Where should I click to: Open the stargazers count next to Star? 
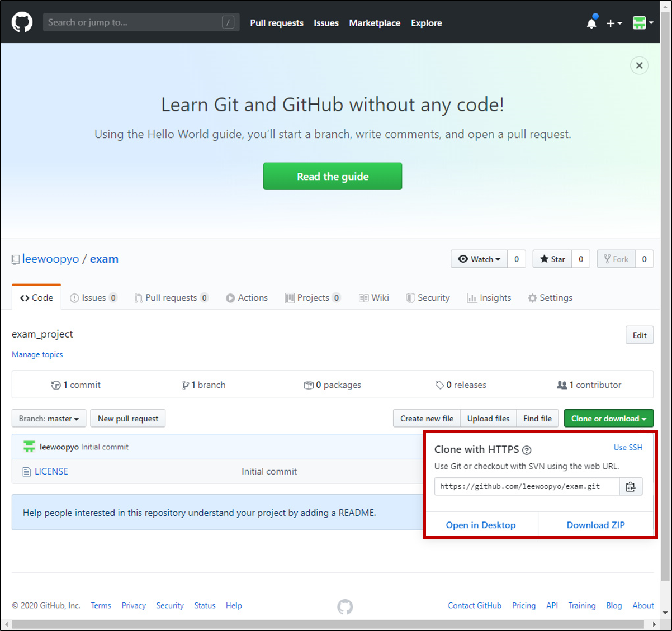point(581,259)
